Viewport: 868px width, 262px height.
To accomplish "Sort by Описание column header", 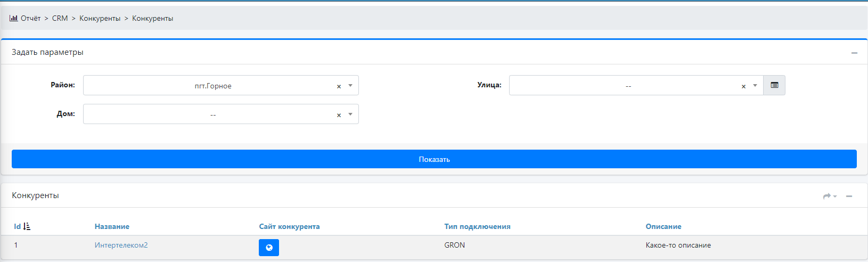I will tap(663, 226).
